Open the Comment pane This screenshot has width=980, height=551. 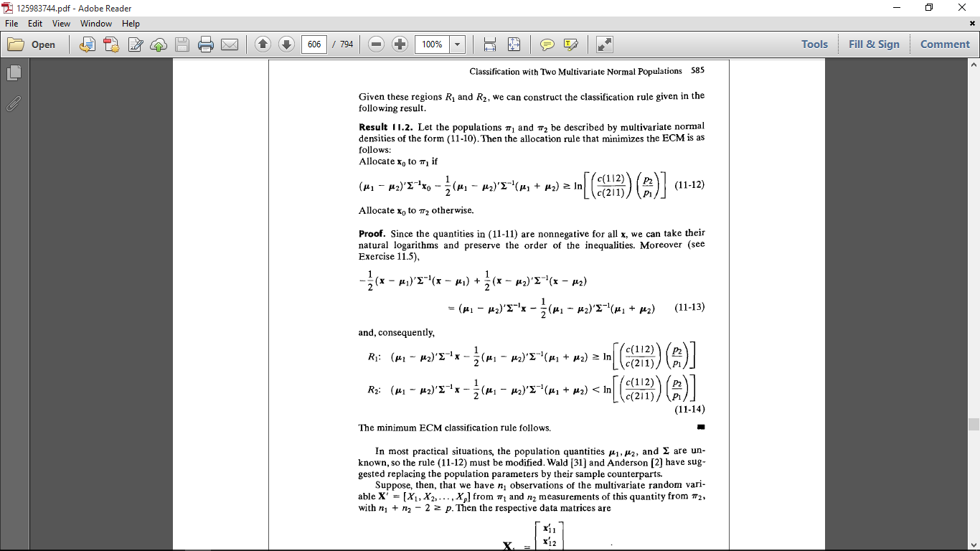(945, 44)
